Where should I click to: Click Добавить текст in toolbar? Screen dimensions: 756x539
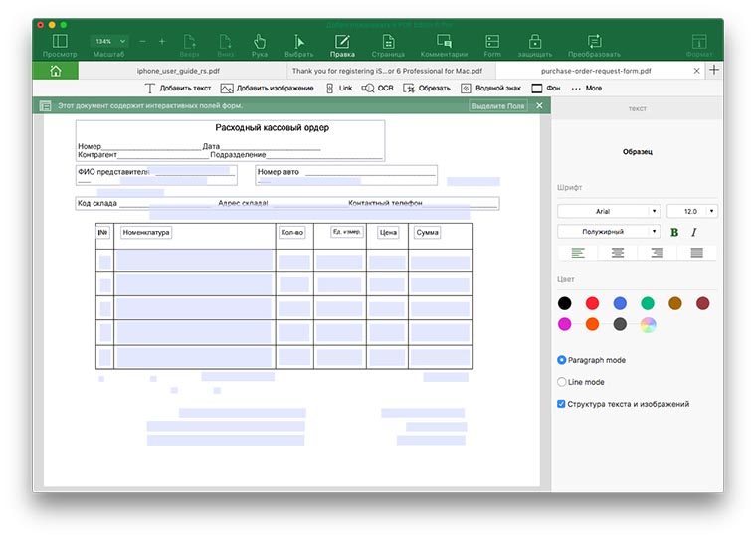coord(178,89)
